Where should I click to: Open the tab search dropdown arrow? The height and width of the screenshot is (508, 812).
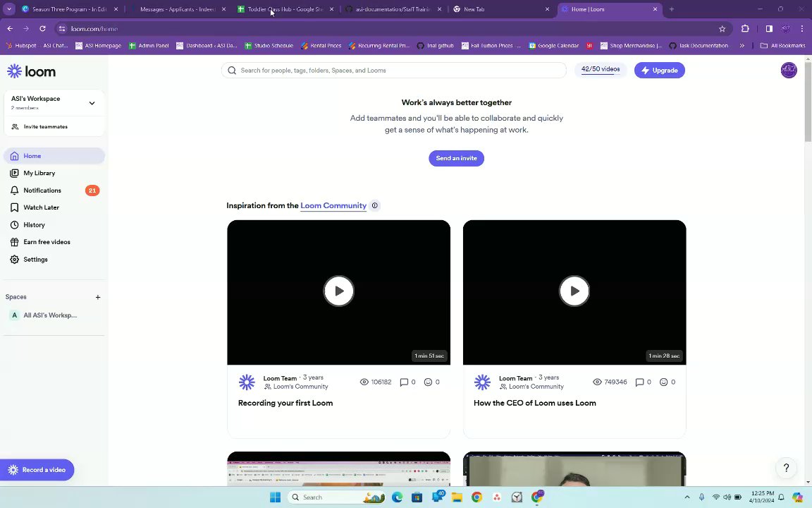(x=8, y=9)
